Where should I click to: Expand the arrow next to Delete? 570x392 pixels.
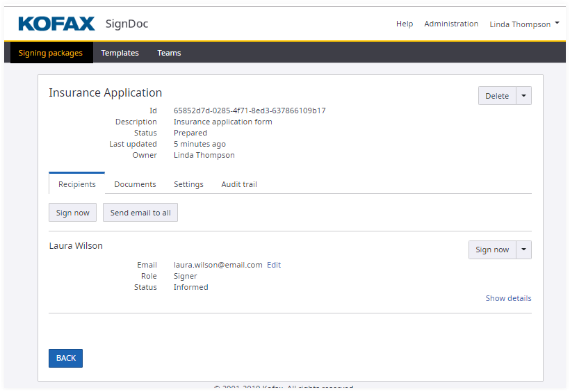(x=524, y=96)
